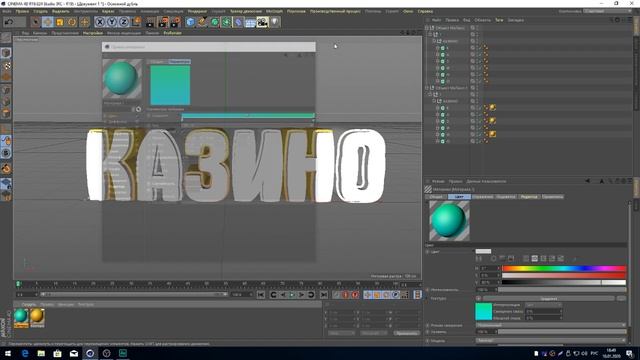This screenshot has height=360, width=640.
Task: Click Go to End playback button
Action: tap(324, 295)
